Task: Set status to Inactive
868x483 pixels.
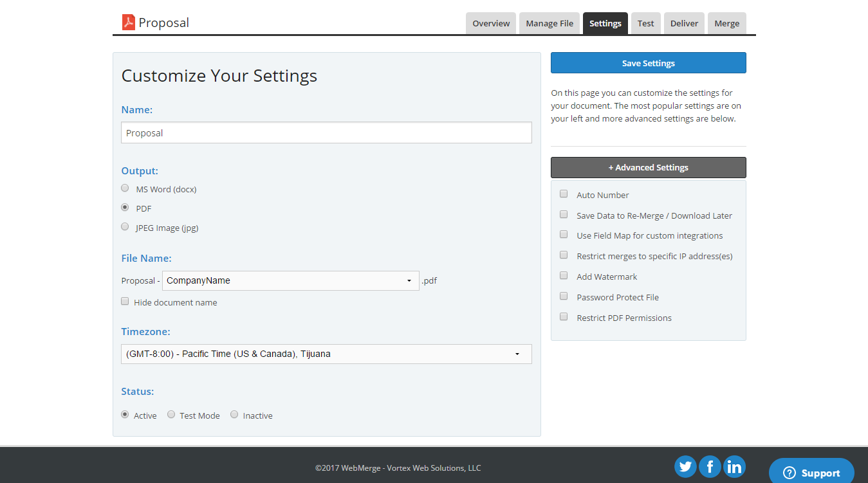Action: point(234,415)
